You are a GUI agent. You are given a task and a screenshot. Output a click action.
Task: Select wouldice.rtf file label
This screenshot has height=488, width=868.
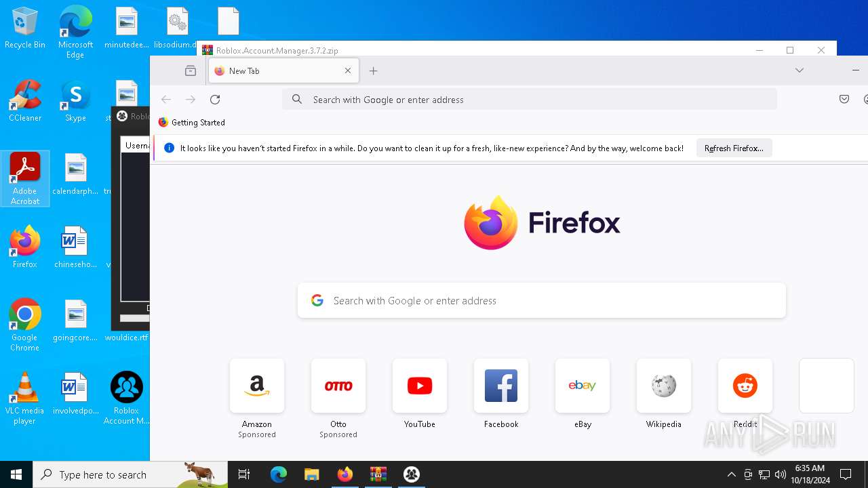tap(127, 338)
